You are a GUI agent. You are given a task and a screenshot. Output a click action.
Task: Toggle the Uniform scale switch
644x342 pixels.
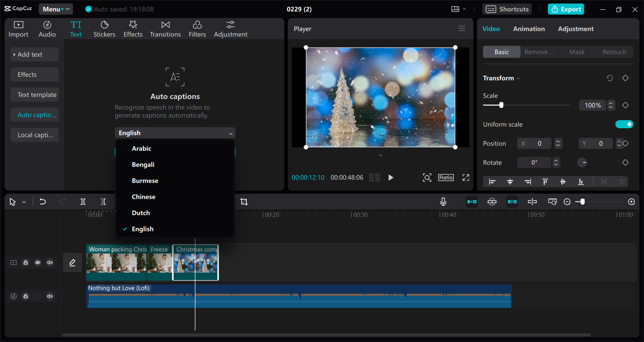[x=624, y=124]
